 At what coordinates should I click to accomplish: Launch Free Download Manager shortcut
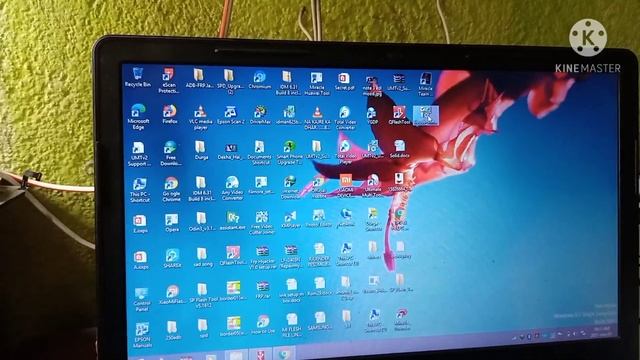170,153
